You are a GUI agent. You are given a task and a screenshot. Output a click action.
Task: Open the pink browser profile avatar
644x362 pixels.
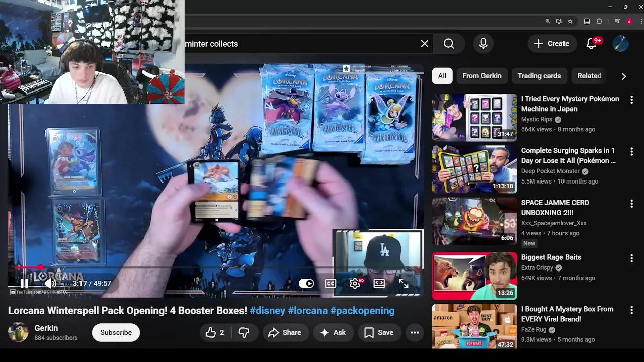[629, 21]
